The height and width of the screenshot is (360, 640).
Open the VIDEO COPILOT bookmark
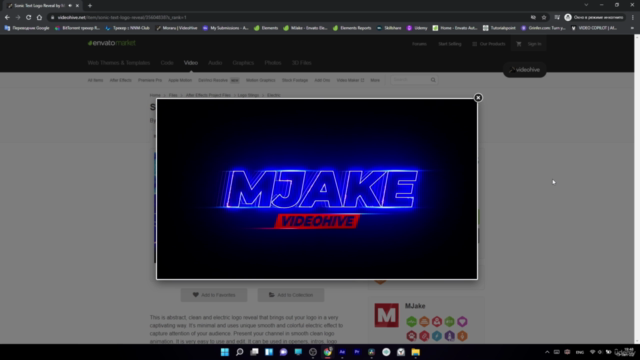pos(594,28)
